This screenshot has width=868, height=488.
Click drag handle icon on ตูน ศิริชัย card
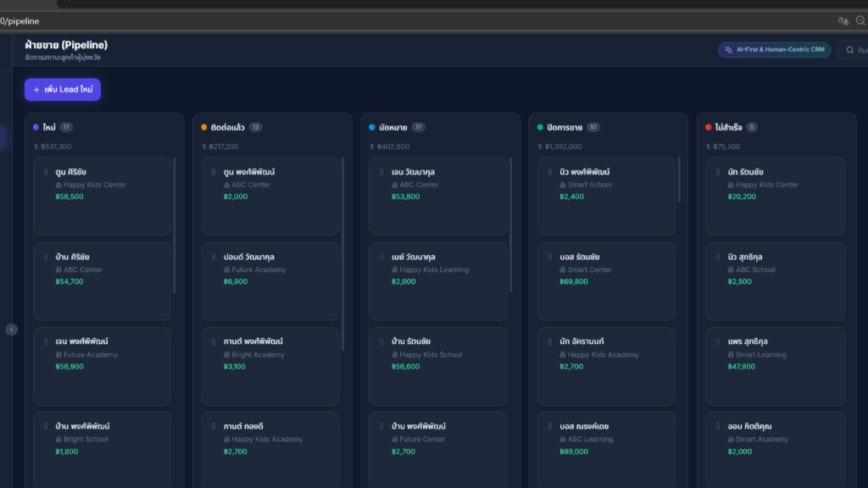[x=46, y=172]
